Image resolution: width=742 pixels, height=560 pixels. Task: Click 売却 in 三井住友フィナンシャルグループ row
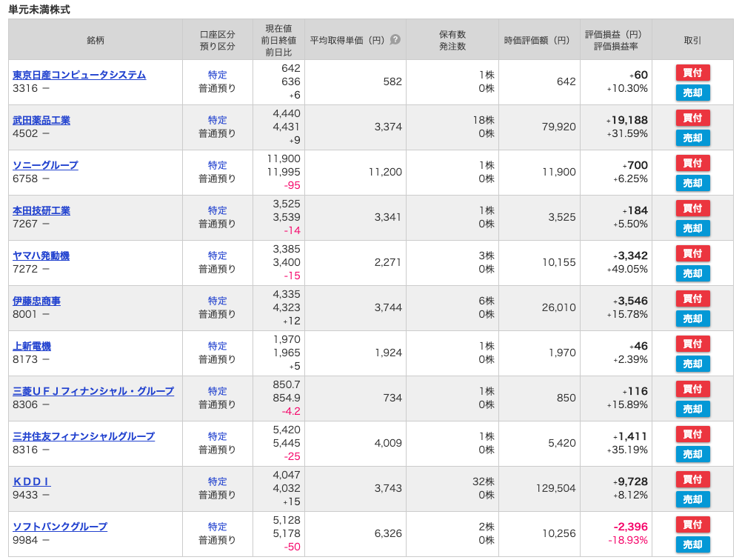[692, 454]
